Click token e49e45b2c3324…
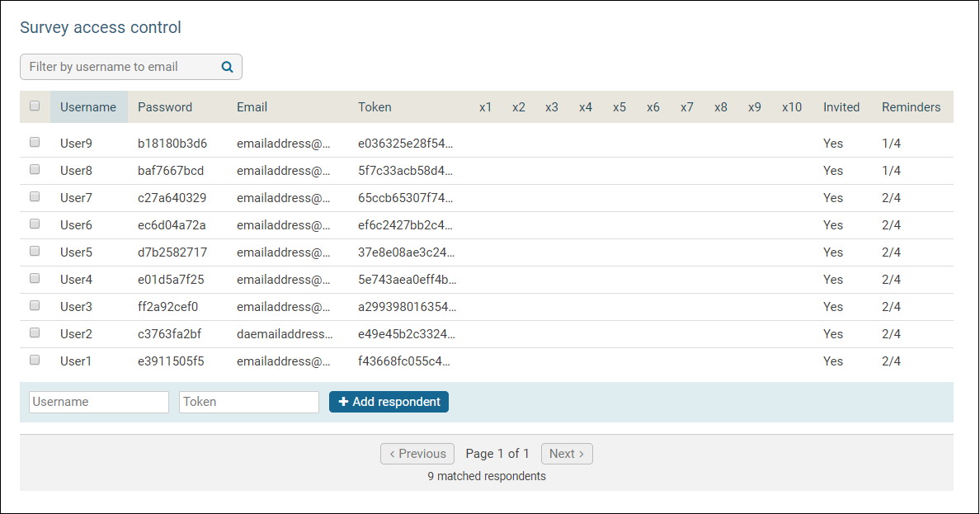The image size is (980, 514). coord(406,334)
